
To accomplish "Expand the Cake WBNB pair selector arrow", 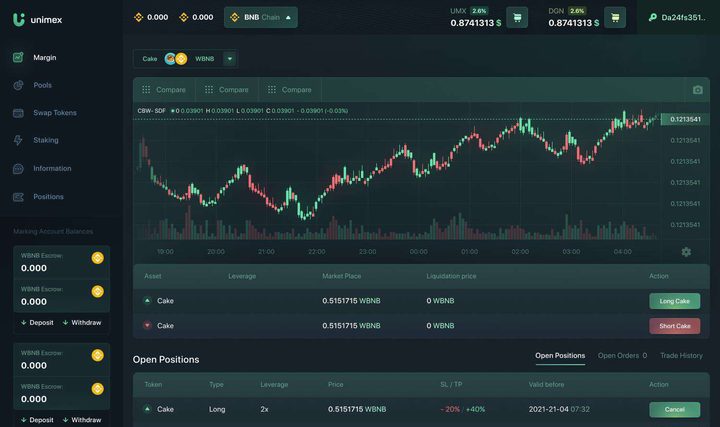I will tap(230, 59).
